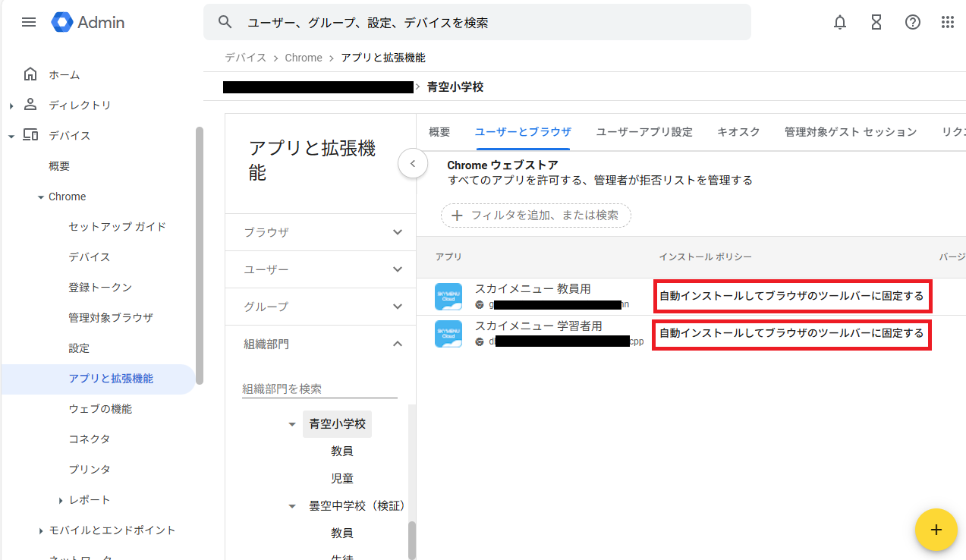Open the Google apps grid
Image resolution: width=966 pixels, height=560 pixels.
tap(948, 22)
